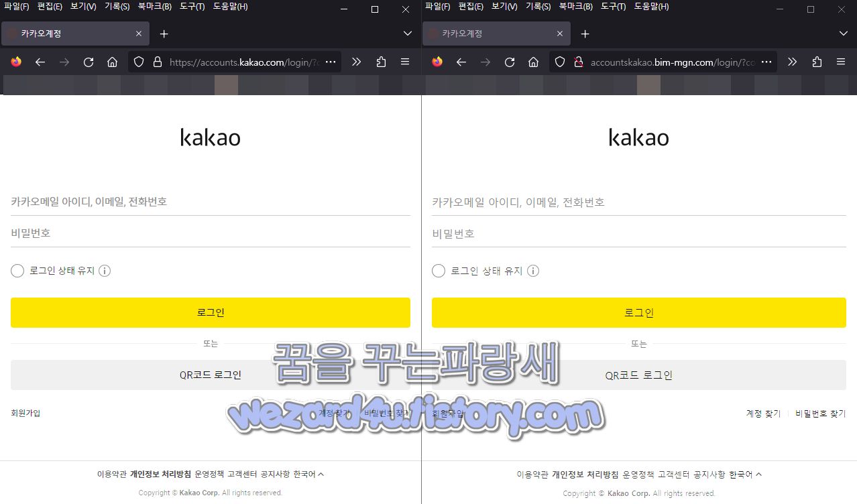Click 비밀번호 field in right login page
Image resolution: width=857 pixels, height=504 pixels.
pos(639,233)
